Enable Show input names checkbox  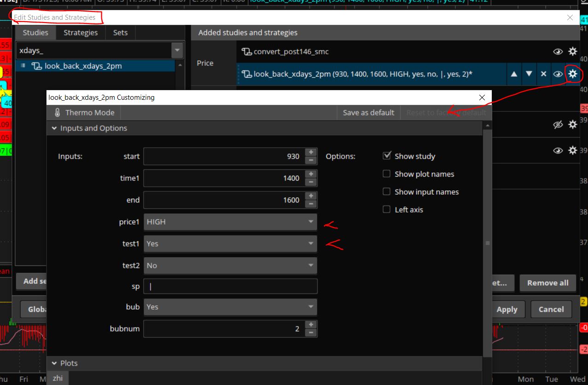coord(387,192)
